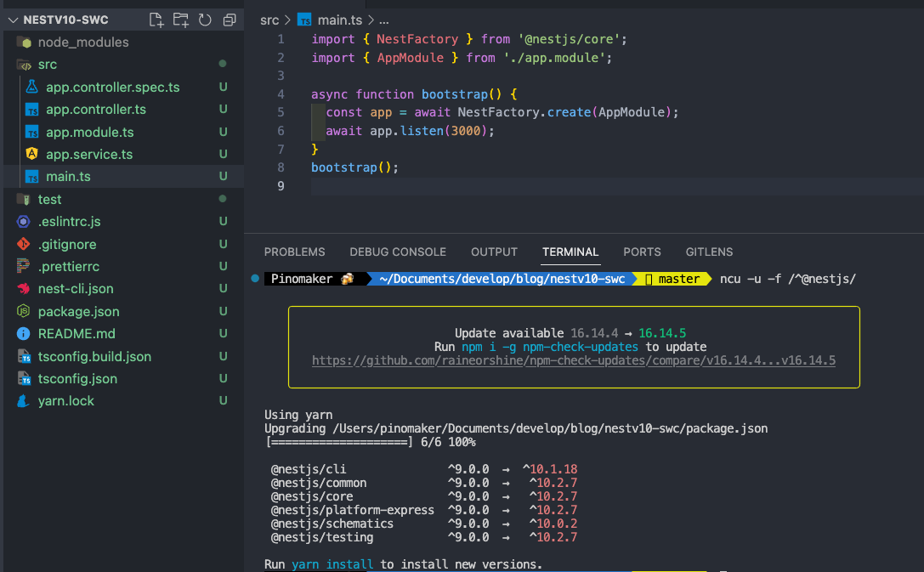This screenshot has width=924, height=572.
Task: Click 'npm i -g npm-check-updates' command text
Action: [x=550, y=347]
